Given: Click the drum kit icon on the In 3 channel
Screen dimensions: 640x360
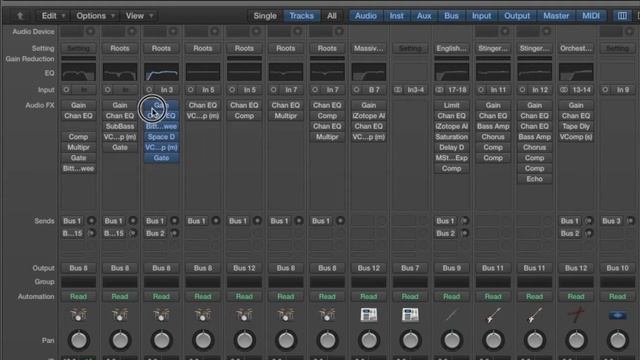Looking at the screenshot, I should click(x=161, y=315).
